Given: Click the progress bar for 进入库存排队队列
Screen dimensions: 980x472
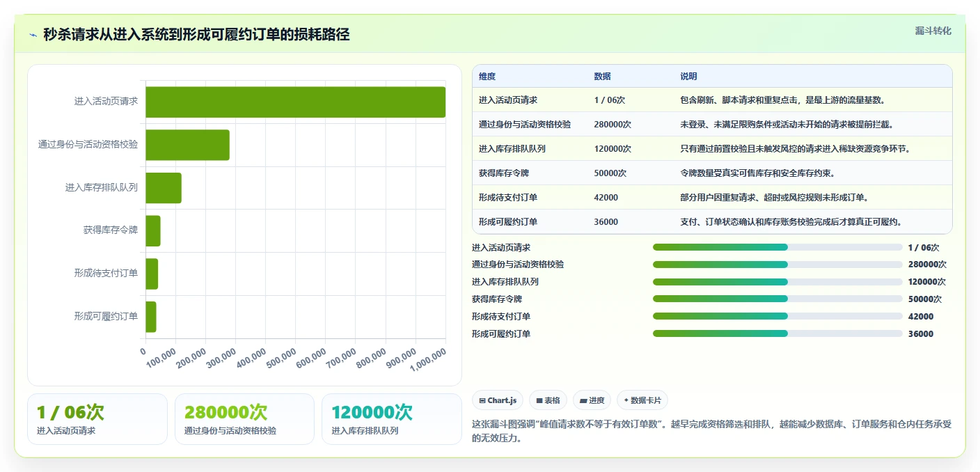Looking at the screenshot, I should pos(777,282).
